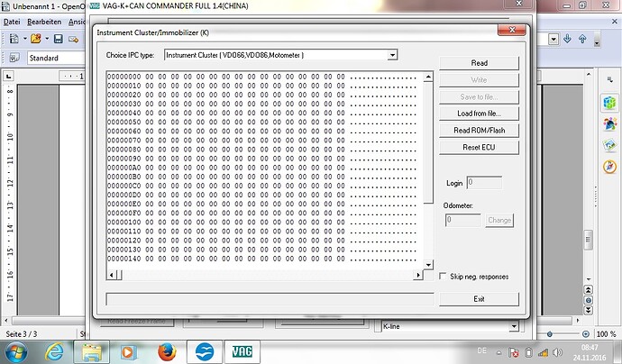Select hex row 00000140 address
Screen dimensions: 622x364
click(x=123, y=259)
